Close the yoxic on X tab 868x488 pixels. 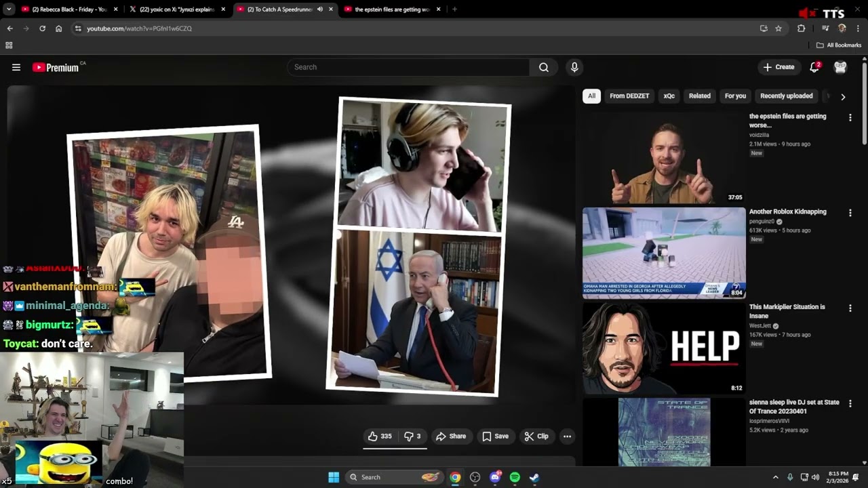(223, 9)
